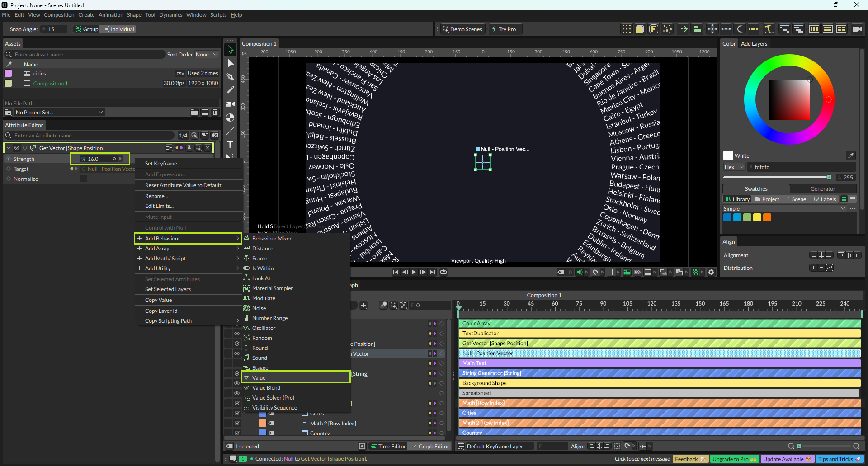Click the eyedropper color picker icon
Image resolution: width=868 pixels, height=466 pixels.
pyautogui.click(x=850, y=155)
